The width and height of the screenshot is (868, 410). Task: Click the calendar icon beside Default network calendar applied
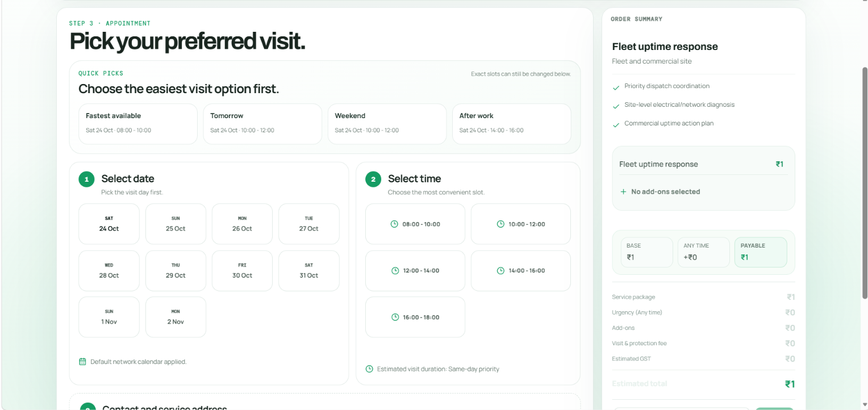click(x=82, y=362)
